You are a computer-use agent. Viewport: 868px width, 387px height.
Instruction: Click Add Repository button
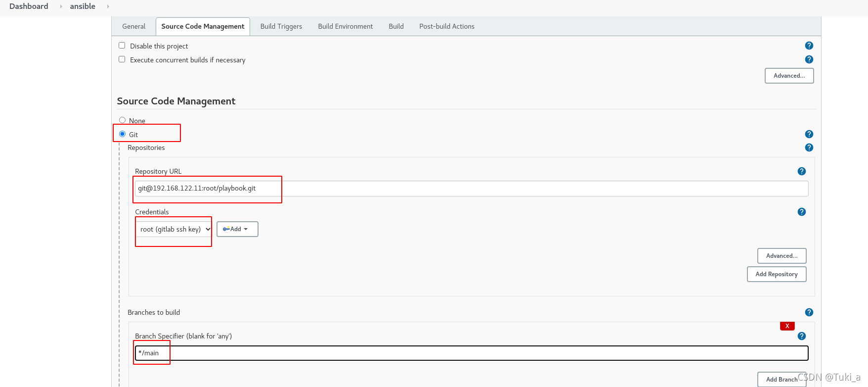[x=776, y=274]
